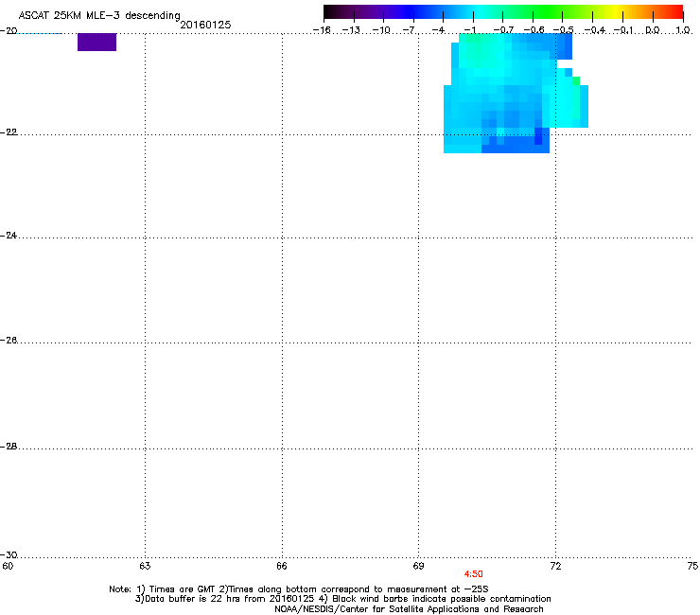Select the color scale label '-10'

(381, 30)
